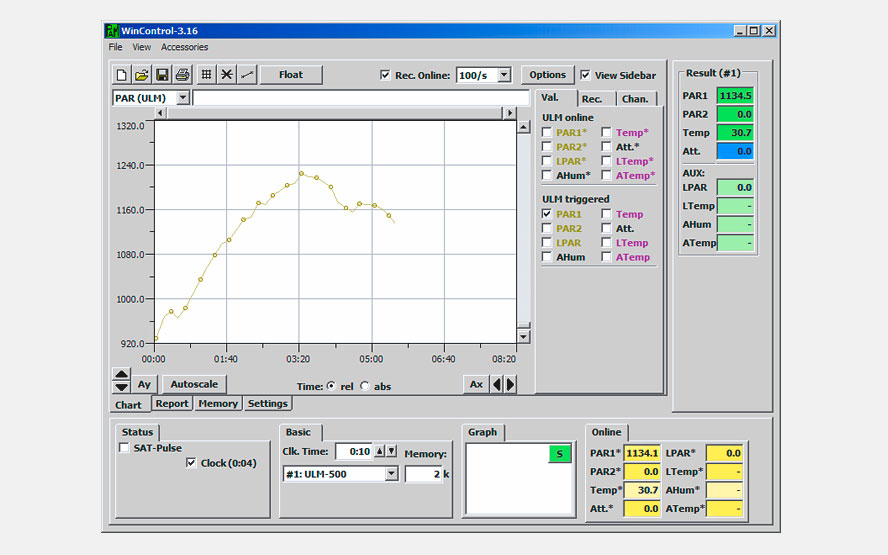Enable LPAR* under ULM online
The height and width of the screenshot is (555, 888).
pyautogui.click(x=547, y=161)
